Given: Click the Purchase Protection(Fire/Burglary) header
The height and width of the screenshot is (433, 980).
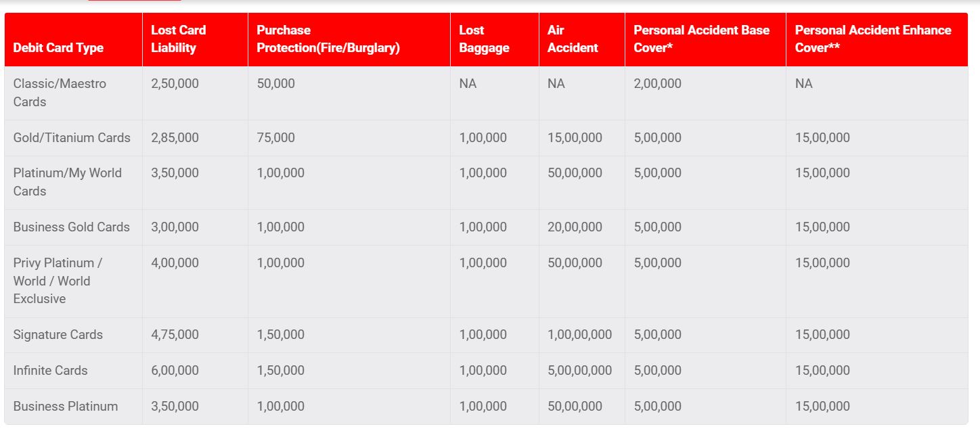Looking at the screenshot, I should [x=328, y=39].
